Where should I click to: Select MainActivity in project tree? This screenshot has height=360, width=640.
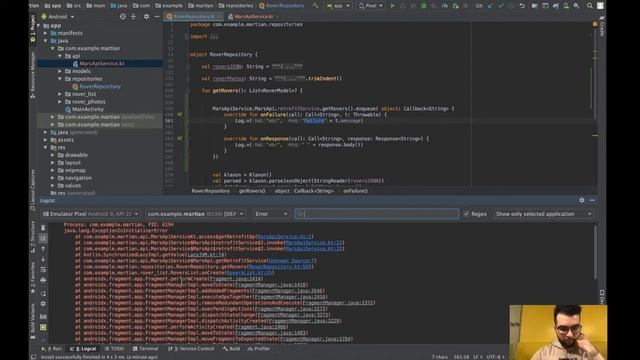[88, 109]
